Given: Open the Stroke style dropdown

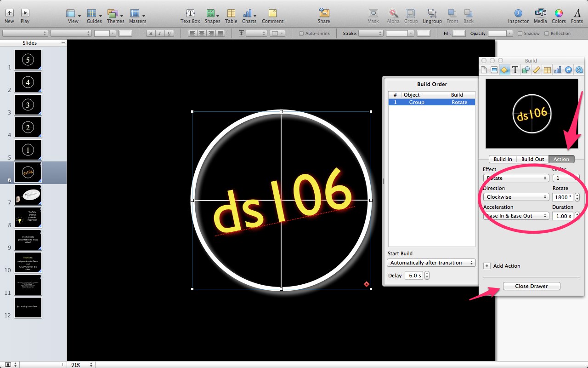Looking at the screenshot, I should pos(370,33).
